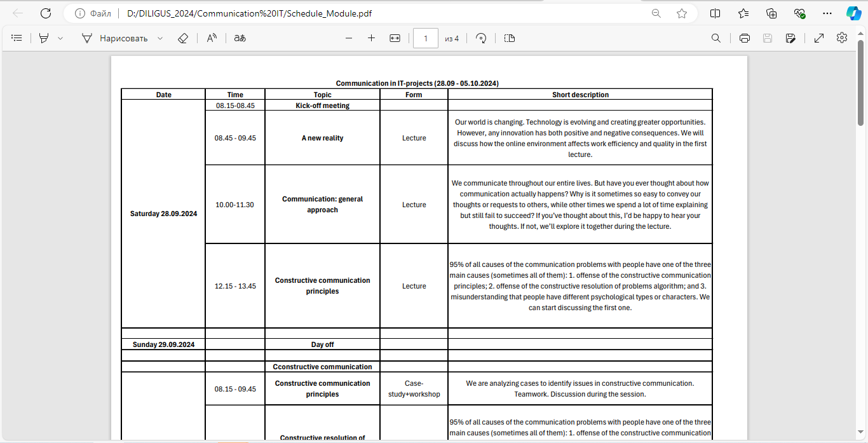The height and width of the screenshot is (443, 868).
Task: Click the page number input field
Action: (425, 38)
